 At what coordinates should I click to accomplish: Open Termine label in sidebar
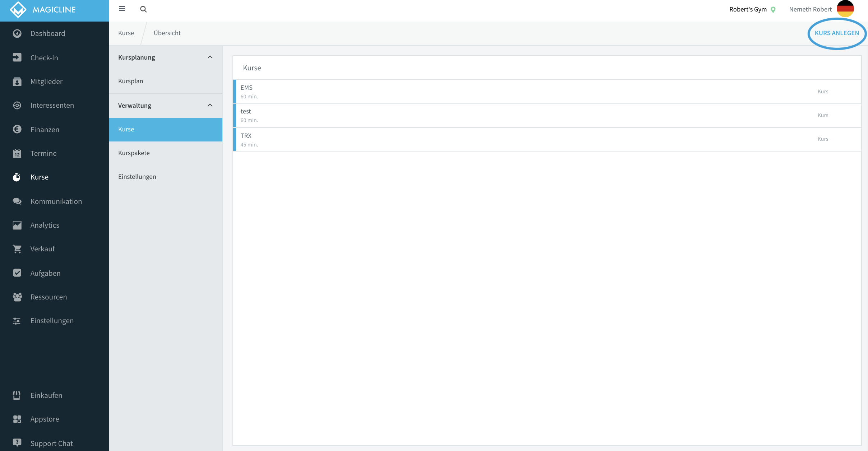pyautogui.click(x=43, y=153)
